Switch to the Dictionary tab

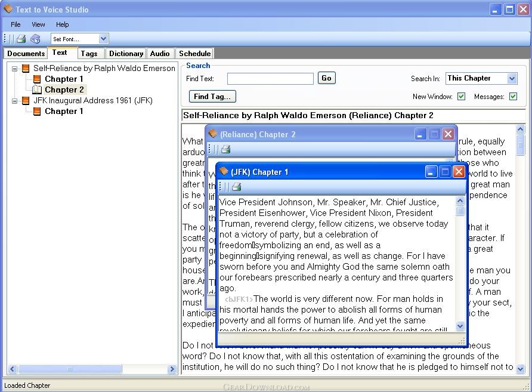(x=126, y=54)
